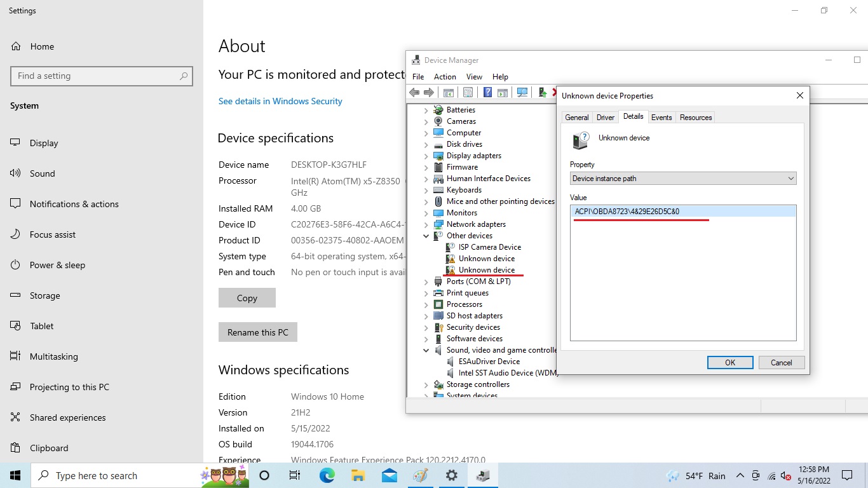
Task: Click Copy under Device specifications
Action: (247, 298)
